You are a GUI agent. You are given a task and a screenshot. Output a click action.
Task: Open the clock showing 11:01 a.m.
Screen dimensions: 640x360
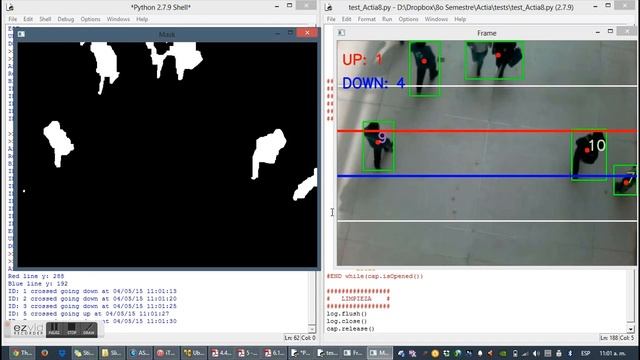pos(613,353)
